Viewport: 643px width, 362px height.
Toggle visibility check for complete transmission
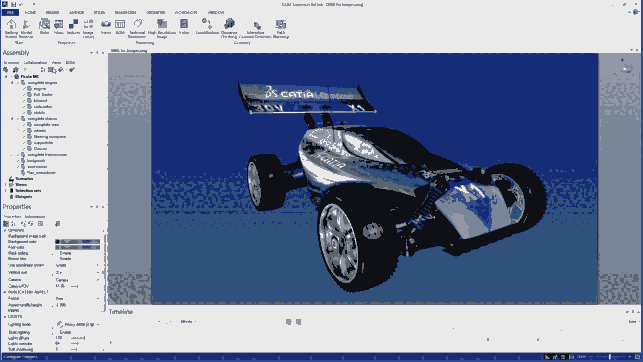[18, 155]
